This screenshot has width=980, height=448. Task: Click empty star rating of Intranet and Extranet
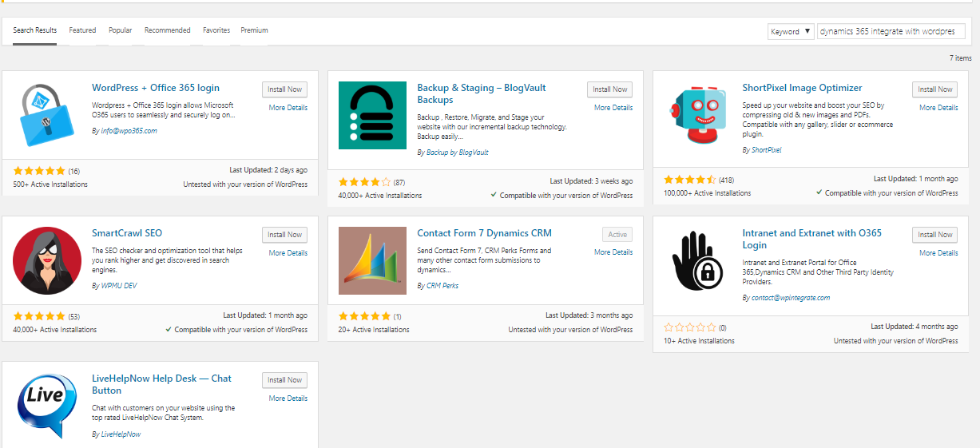coord(690,327)
